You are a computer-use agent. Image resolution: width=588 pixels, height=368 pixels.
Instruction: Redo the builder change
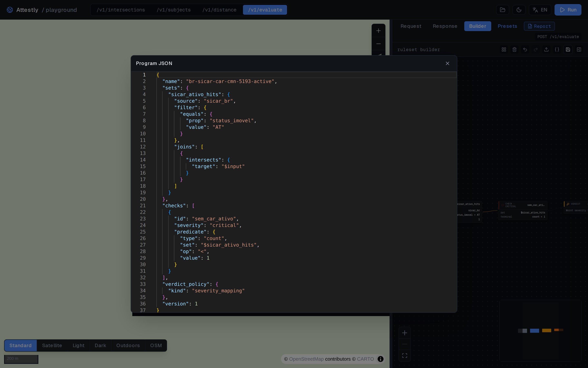coord(536,49)
